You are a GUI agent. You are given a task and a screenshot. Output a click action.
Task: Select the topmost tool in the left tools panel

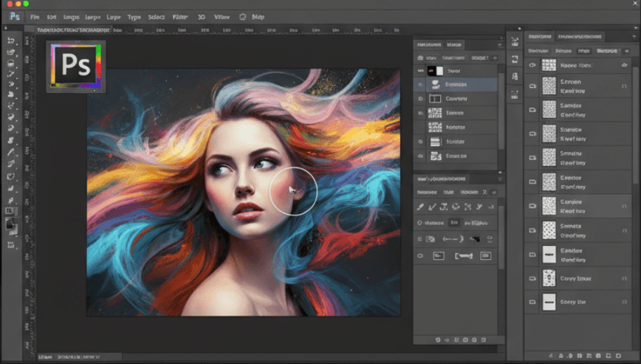(11, 41)
